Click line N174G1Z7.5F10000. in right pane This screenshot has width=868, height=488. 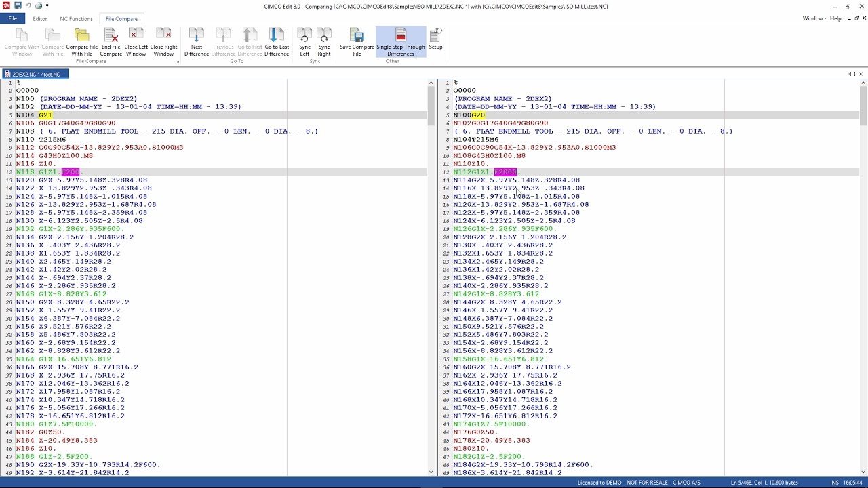click(x=491, y=424)
